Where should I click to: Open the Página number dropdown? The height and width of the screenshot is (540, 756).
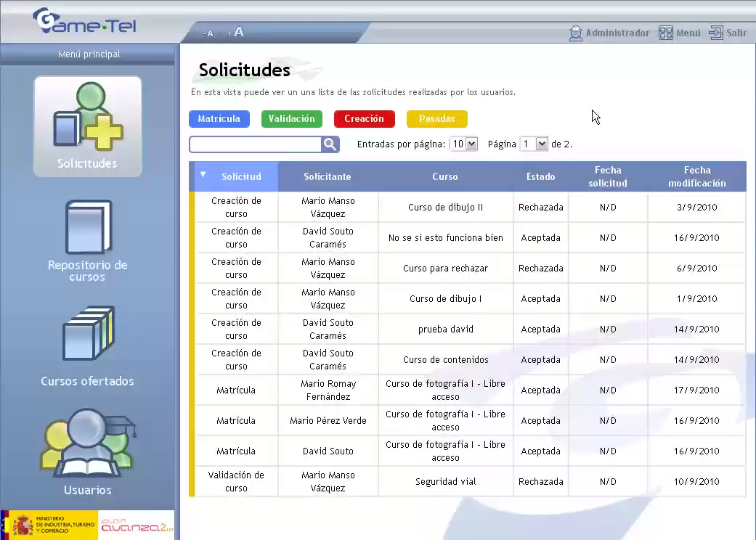[534, 143]
